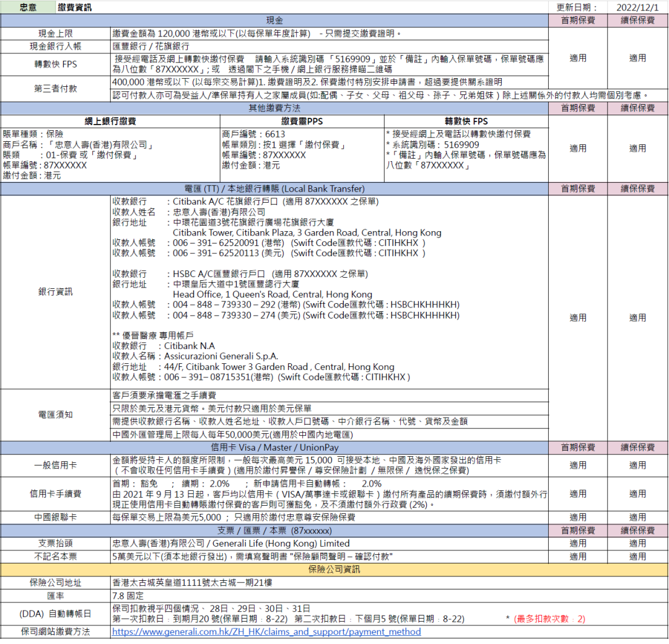
Task: Select the 信用卡 Visa / Master / UnionPay header
Action: (274, 447)
